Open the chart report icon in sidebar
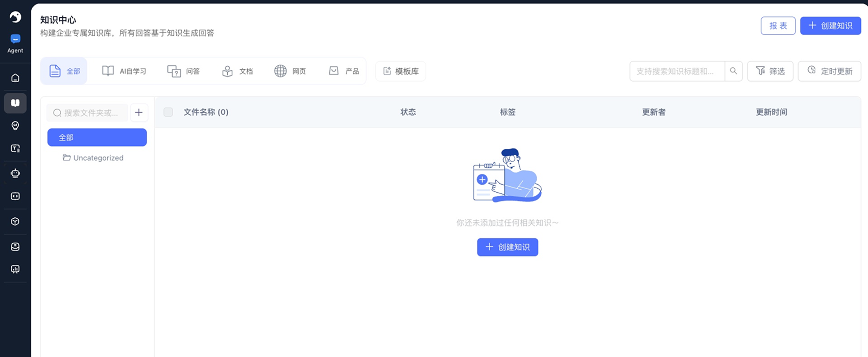Viewport: 868px width, 357px height. (15, 269)
